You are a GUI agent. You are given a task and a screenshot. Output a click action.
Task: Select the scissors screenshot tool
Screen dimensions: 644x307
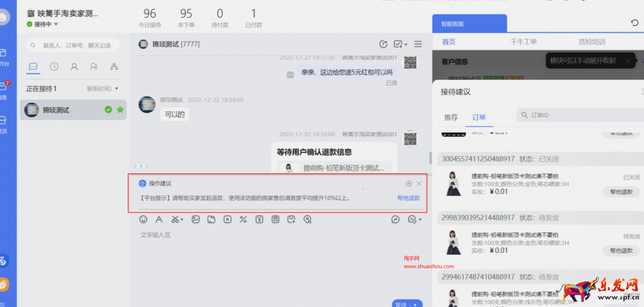(x=175, y=219)
